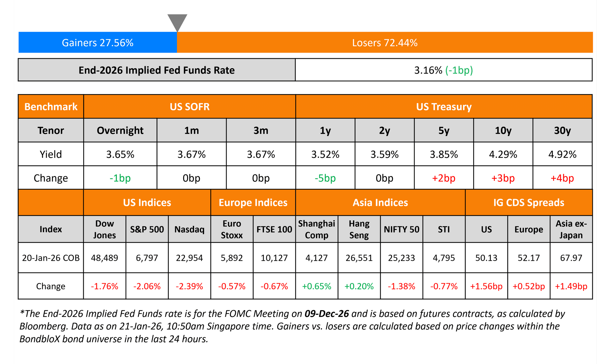Viewport: 602px width, 364px height.
Task: Select the 10y tenor column header
Action: (503, 130)
